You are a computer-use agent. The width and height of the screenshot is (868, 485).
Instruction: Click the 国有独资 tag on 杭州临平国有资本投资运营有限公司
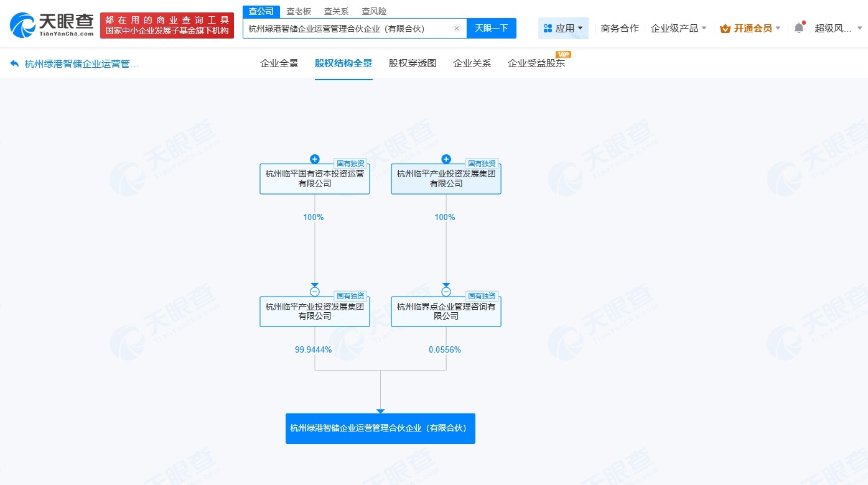350,164
